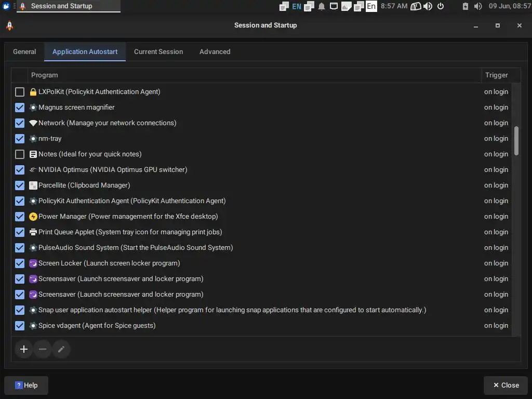Enable Notes autostart checkbox
Screen dimensions: 532x399
(x=20, y=154)
